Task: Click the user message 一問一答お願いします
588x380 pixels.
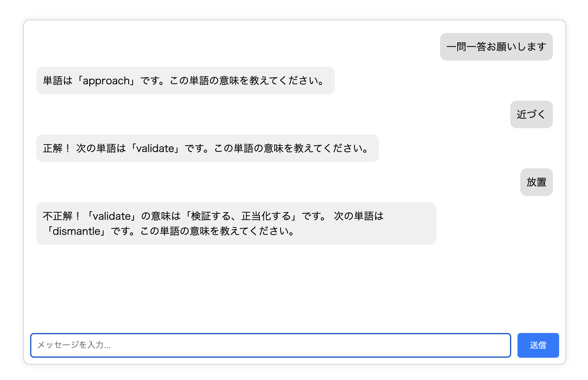Action: (x=496, y=47)
